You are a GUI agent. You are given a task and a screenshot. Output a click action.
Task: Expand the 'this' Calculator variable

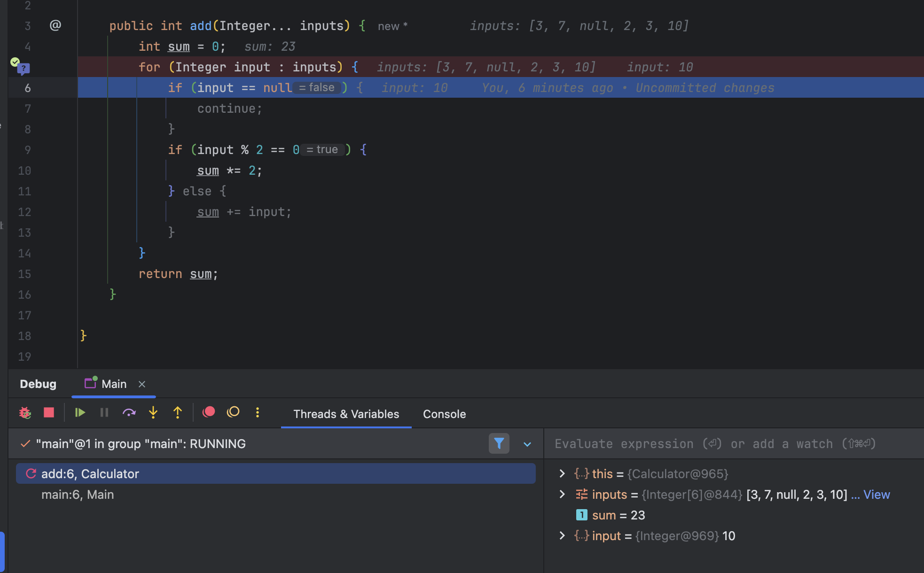(x=562, y=473)
